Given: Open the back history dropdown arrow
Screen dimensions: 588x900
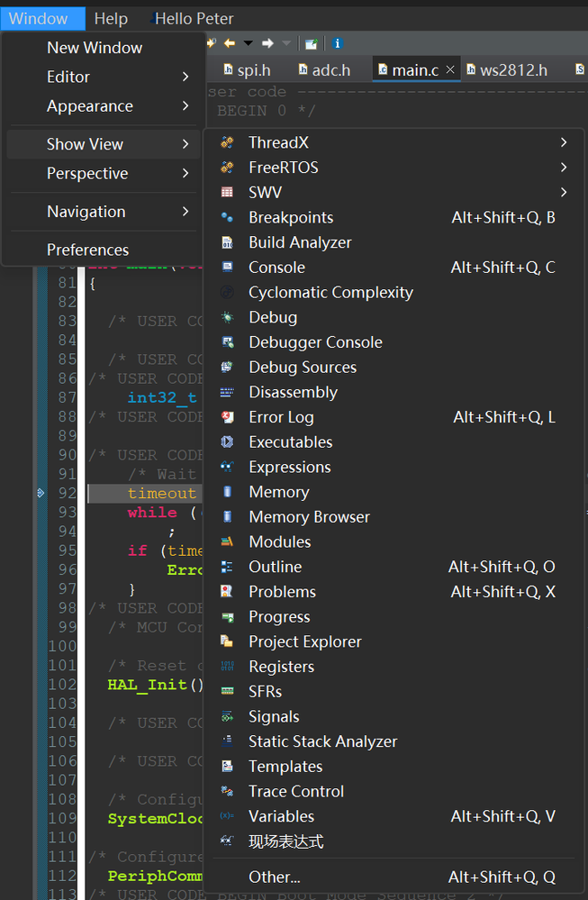Looking at the screenshot, I should pos(248,43).
